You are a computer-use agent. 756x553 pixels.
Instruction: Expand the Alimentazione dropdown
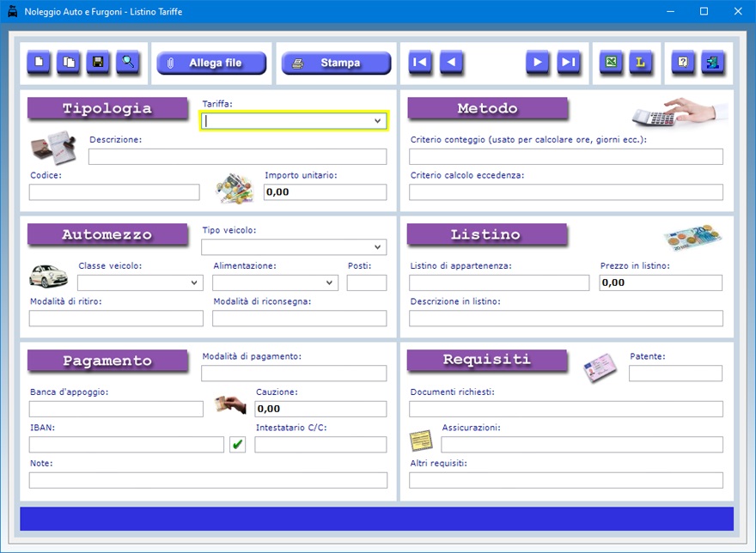pos(329,283)
